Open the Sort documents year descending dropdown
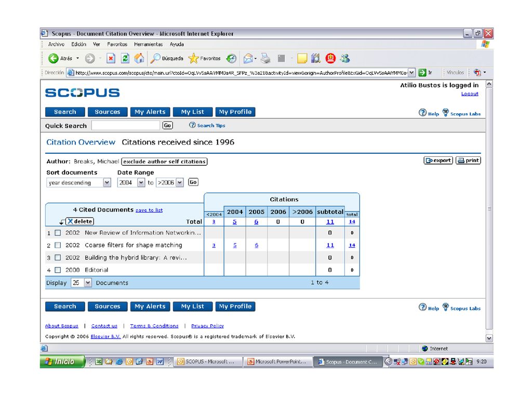 (x=107, y=182)
